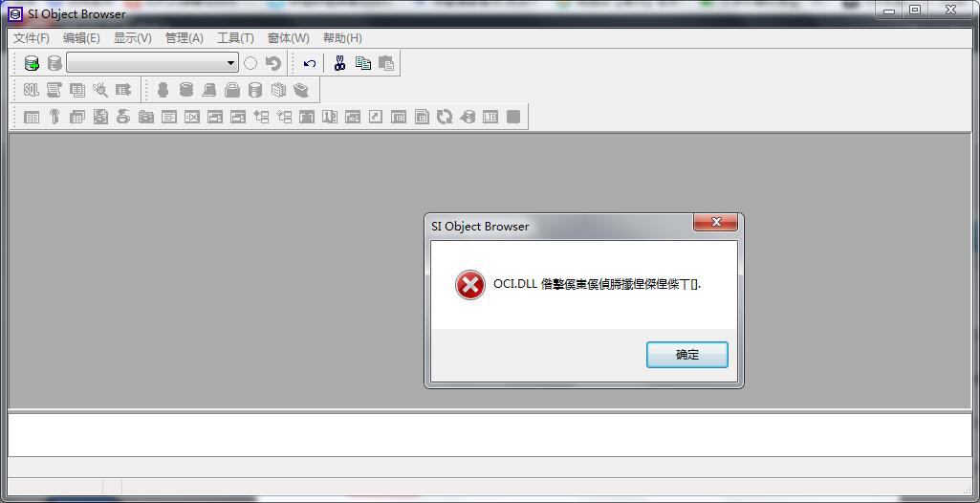The width and height of the screenshot is (980, 503).
Task: Click the shortcut-arrow synonym icon
Action: (375, 117)
